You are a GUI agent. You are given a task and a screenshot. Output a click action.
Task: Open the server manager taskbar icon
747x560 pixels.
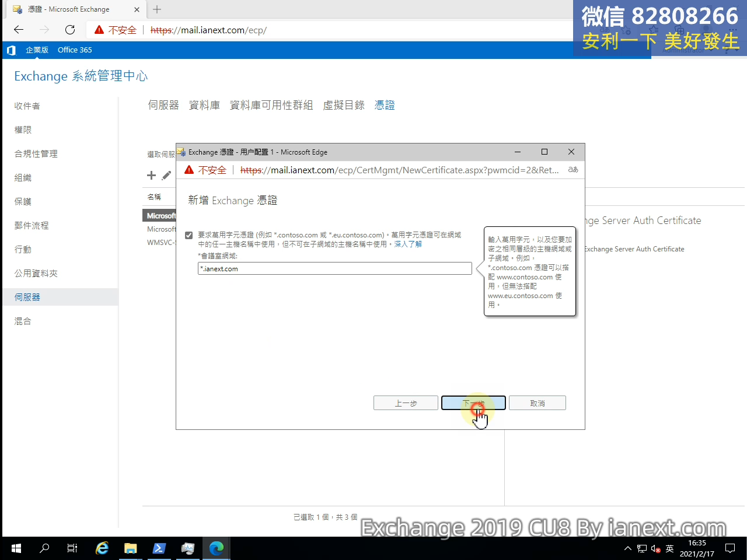[x=187, y=548]
